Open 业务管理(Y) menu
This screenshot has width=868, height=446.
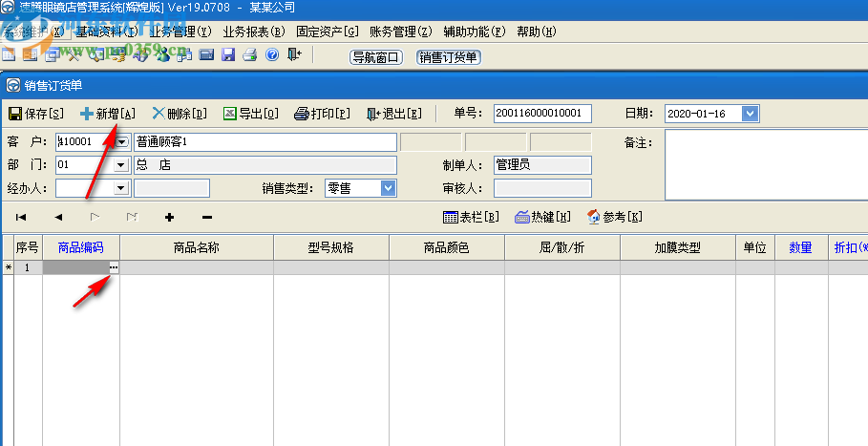(x=181, y=32)
